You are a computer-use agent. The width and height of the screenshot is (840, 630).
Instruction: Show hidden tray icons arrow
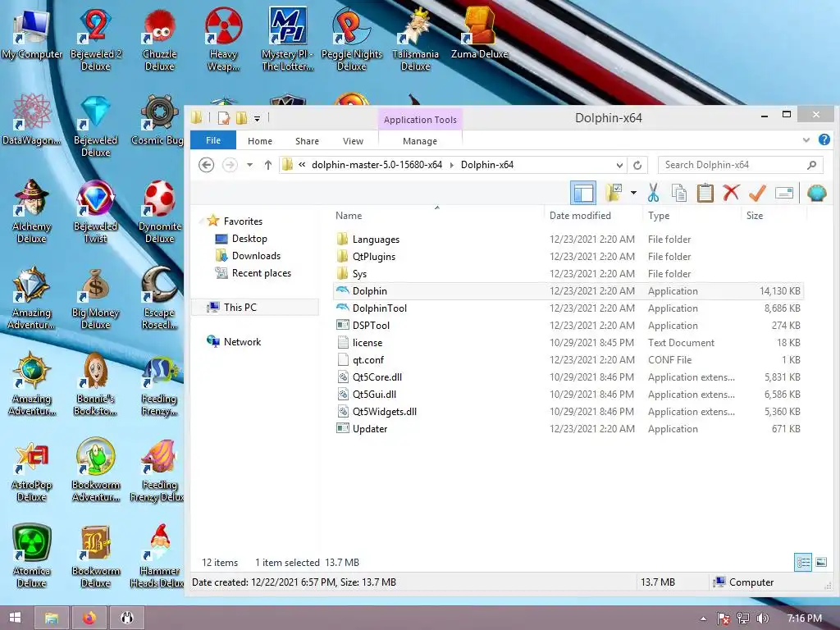(703, 619)
